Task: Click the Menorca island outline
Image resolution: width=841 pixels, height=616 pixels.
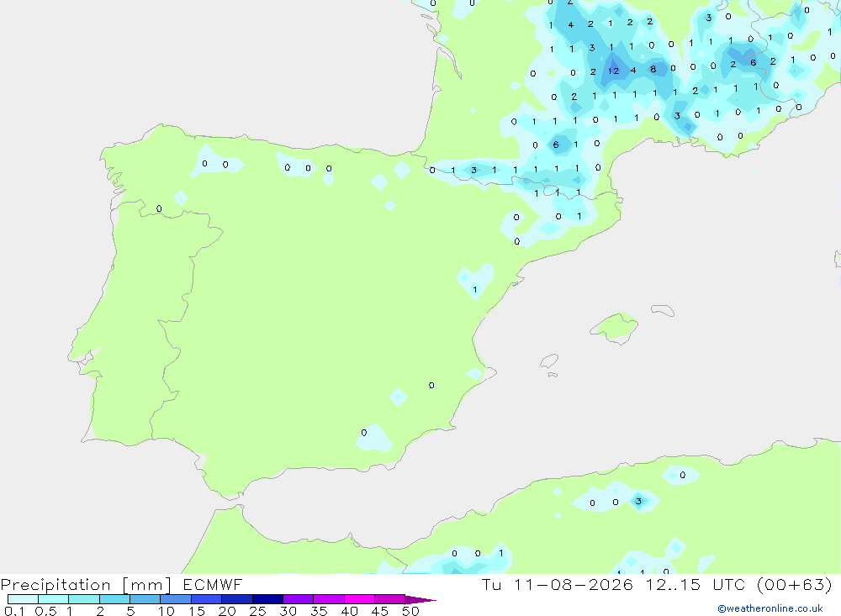Action: 663,310
